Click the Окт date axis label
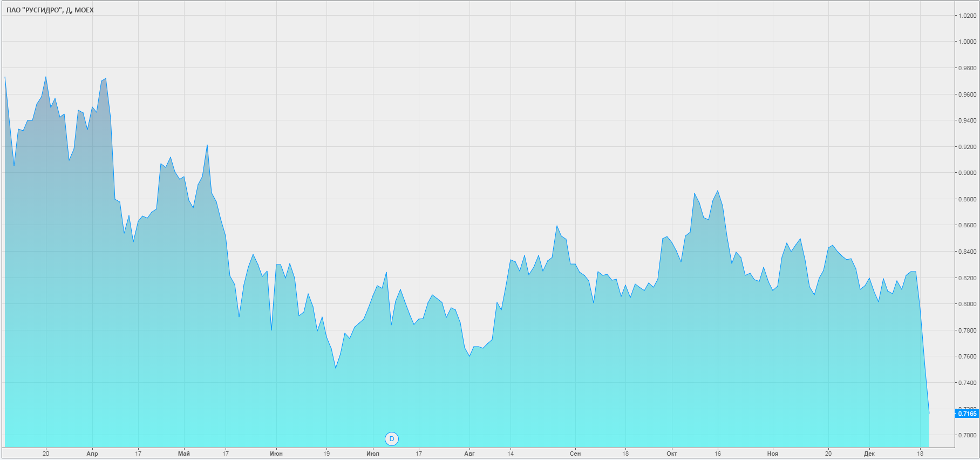980x460 pixels. tap(672, 454)
